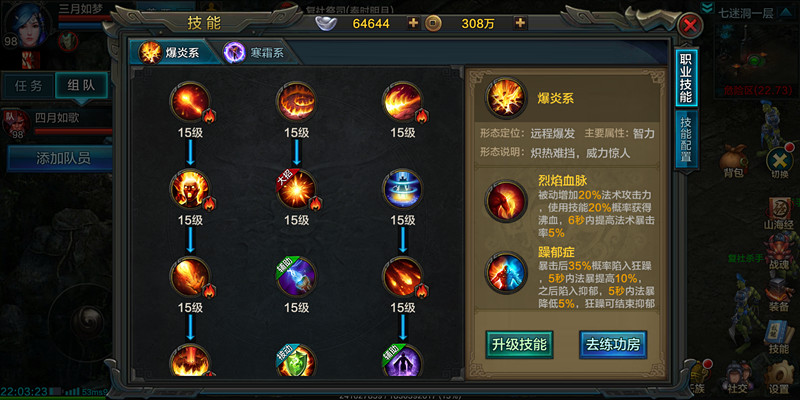The image size is (800, 400).
Task: Select the blue ice pillar skill icon
Action: 402,189
